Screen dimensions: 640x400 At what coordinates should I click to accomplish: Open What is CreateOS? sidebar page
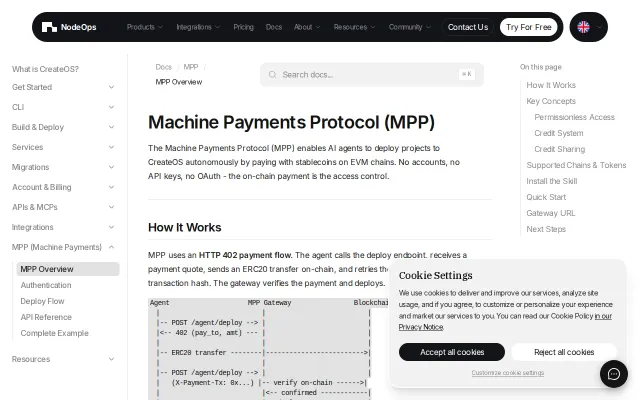click(45, 69)
